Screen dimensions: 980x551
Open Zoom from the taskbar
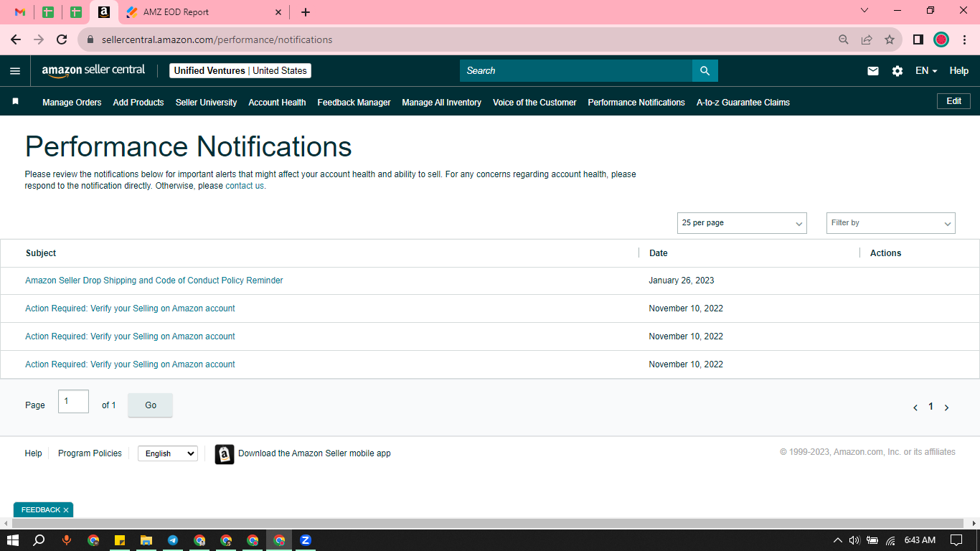306,540
